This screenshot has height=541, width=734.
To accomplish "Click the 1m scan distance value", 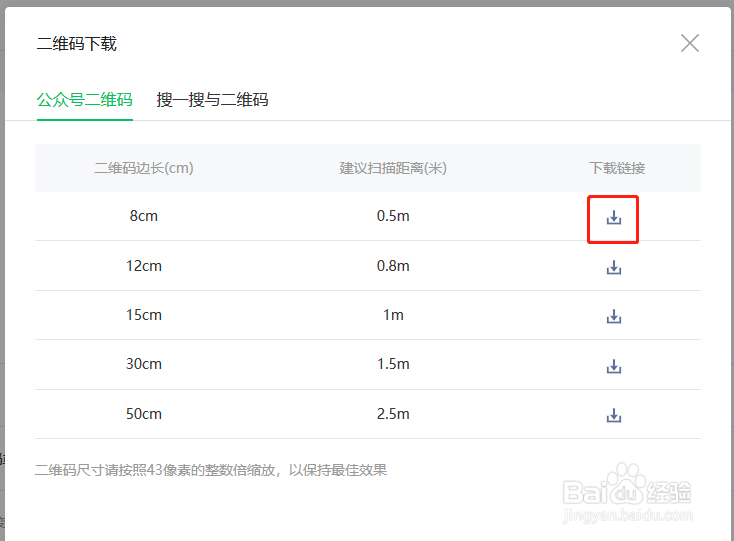I will pos(393,315).
